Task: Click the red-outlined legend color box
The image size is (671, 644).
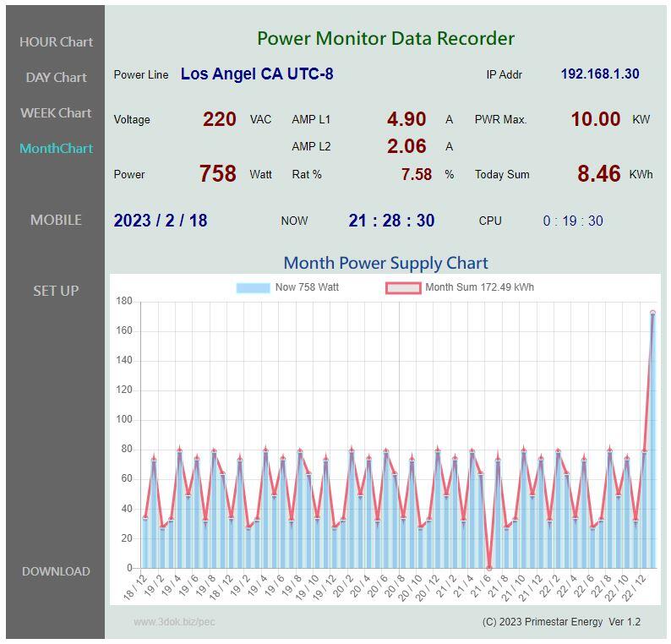Action: coord(402,287)
